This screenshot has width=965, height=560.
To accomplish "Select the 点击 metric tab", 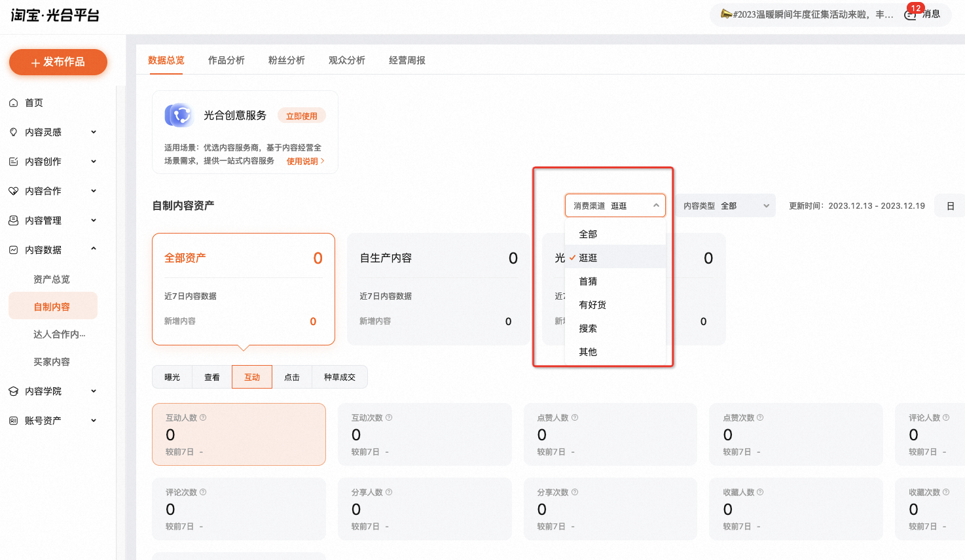I will tap(292, 377).
